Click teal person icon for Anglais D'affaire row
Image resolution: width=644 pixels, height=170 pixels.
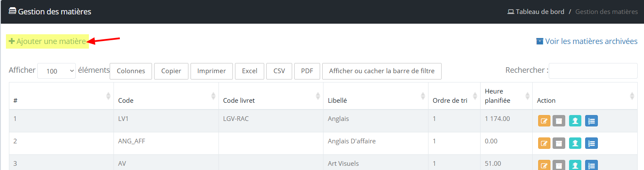point(575,143)
